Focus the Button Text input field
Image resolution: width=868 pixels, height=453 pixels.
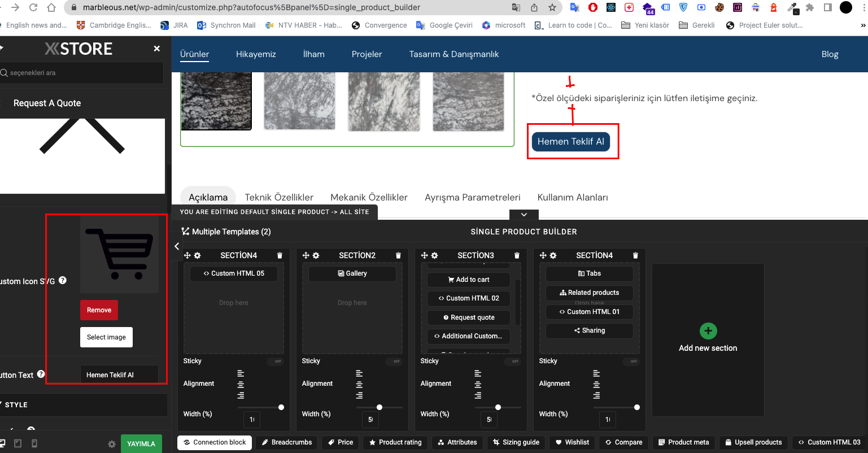pos(119,374)
